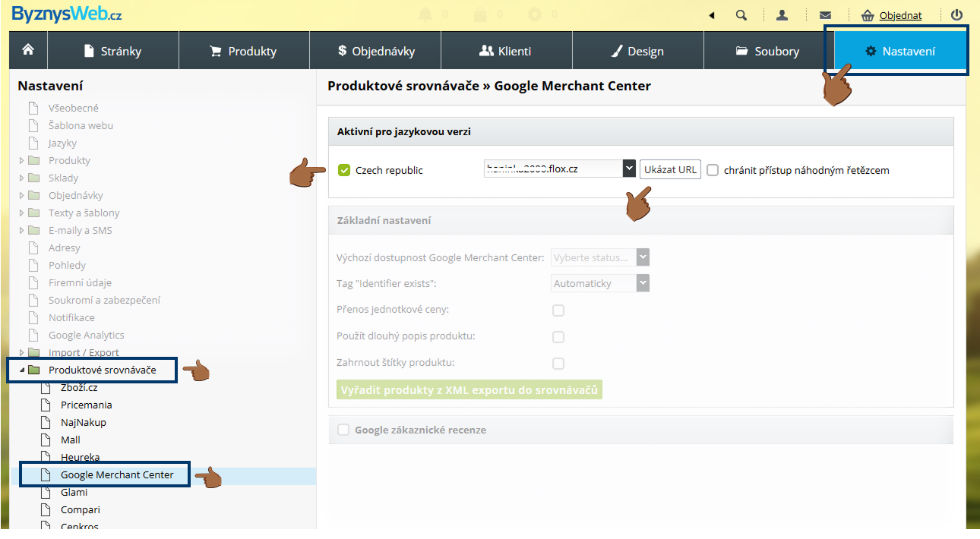Expand the Import / Export folder arrow
The width and height of the screenshot is (980, 539).
pos(21,352)
